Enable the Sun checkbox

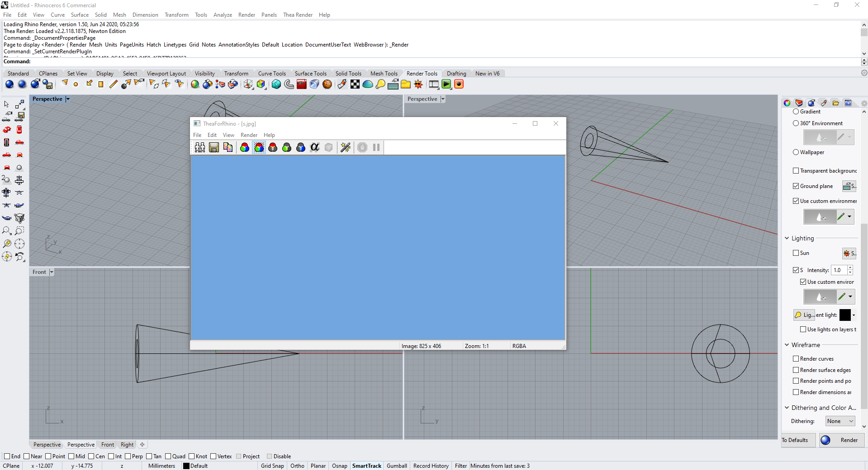tap(796, 253)
